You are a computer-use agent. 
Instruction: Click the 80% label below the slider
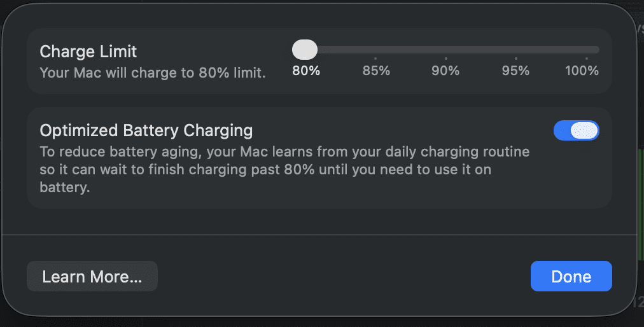coord(306,71)
